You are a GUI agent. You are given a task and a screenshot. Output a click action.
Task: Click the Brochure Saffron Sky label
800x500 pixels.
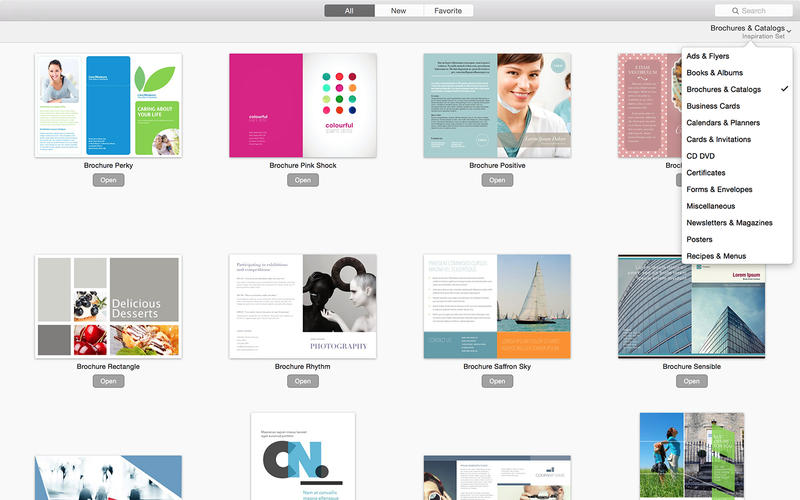tap(497, 366)
